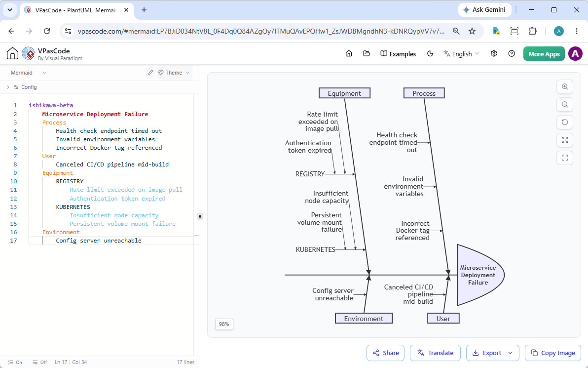Click the VPasCode logo icon
The height and width of the screenshot is (368, 588).
point(29,54)
